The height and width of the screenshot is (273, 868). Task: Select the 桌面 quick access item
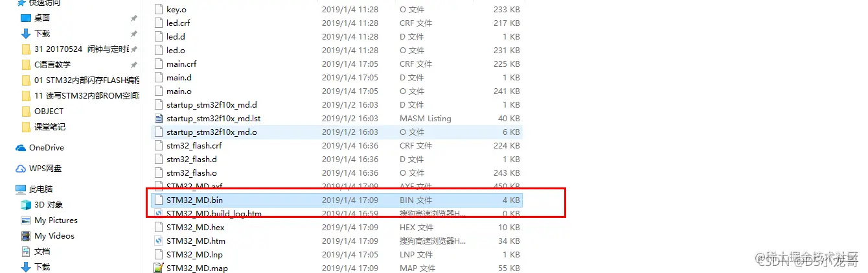(x=42, y=18)
